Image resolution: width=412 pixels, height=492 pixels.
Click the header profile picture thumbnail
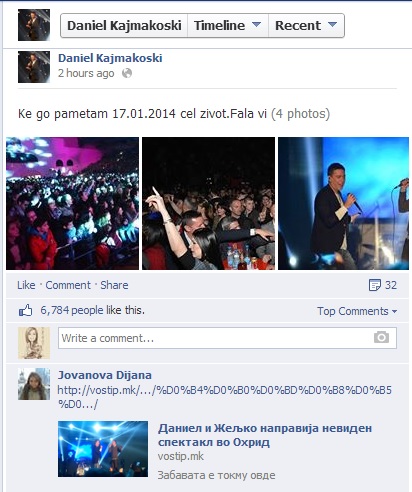point(34,25)
